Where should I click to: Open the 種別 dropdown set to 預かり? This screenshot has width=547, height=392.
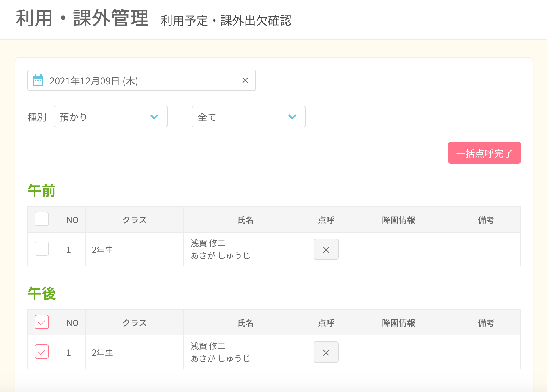(111, 117)
